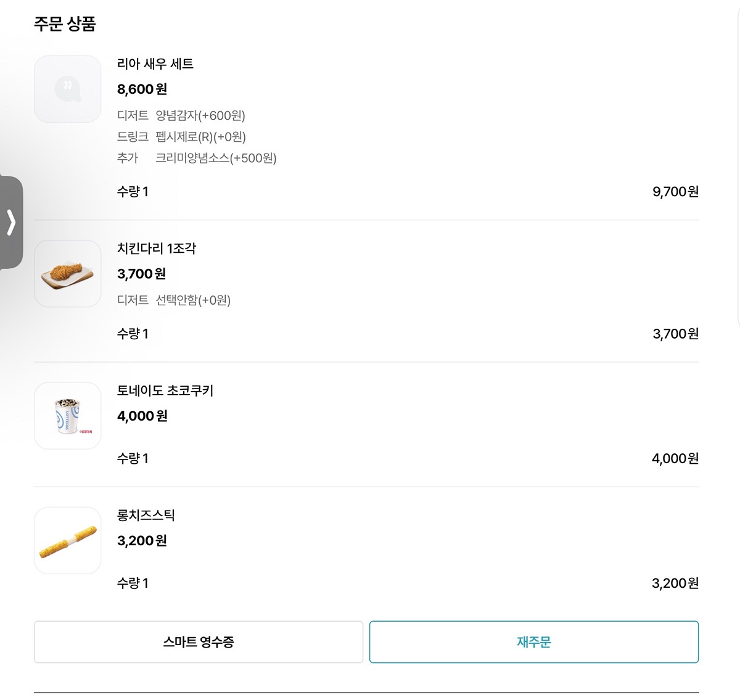Select the 토네이도 초코쿠키 item name
Screen dimensions: 740x700
165,390
